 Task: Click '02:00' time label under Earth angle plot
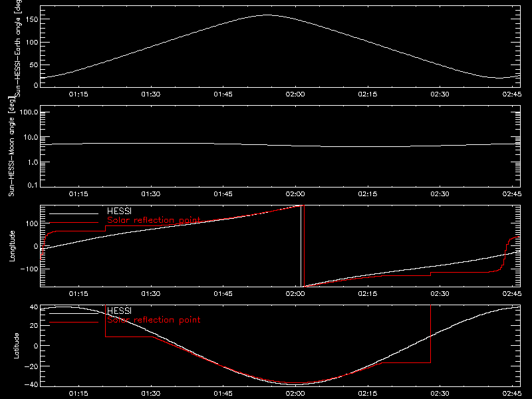pyautogui.click(x=295, y=94)
